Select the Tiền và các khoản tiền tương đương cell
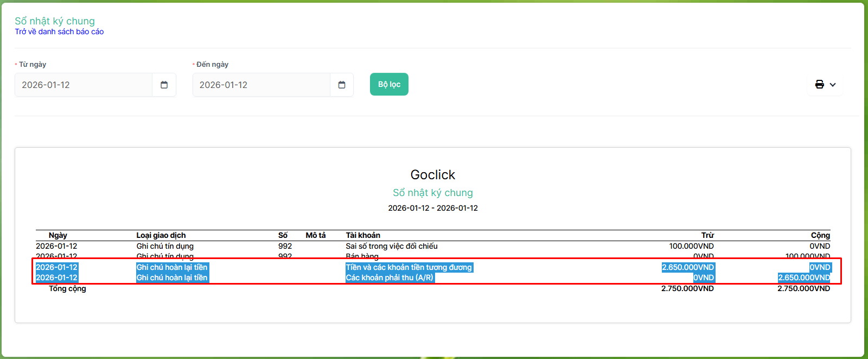This screenshot has height=359, width=868. pos(409,267)
